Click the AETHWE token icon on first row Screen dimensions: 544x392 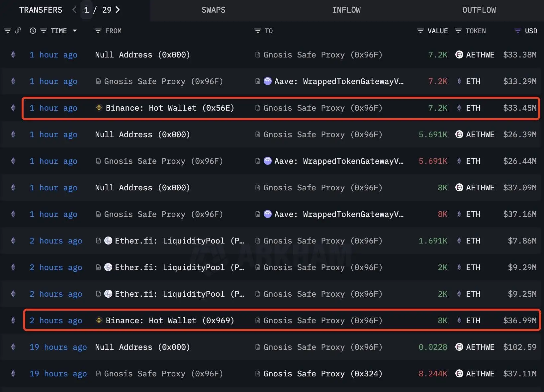(x=459, y=55)
